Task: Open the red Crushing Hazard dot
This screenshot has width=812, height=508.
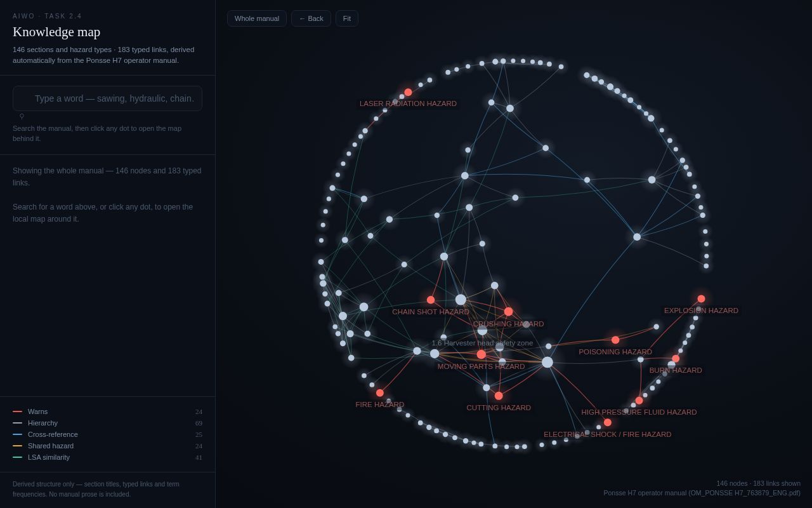Action: (508, 312)
